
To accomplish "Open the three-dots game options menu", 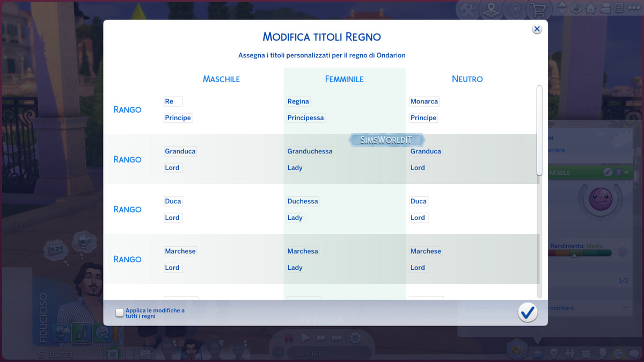I will point(633,9).
